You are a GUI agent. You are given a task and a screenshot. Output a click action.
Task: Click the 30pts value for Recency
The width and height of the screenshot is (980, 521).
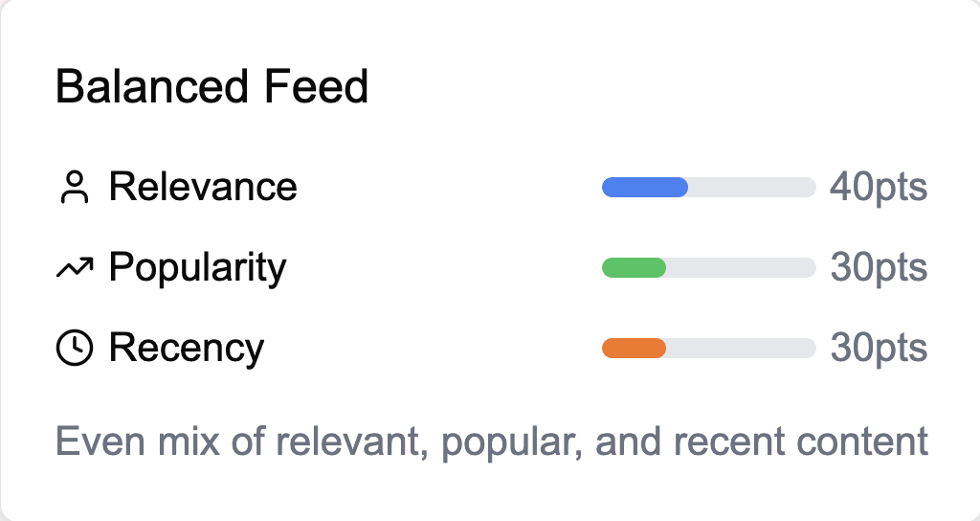(x=879, y=349)
